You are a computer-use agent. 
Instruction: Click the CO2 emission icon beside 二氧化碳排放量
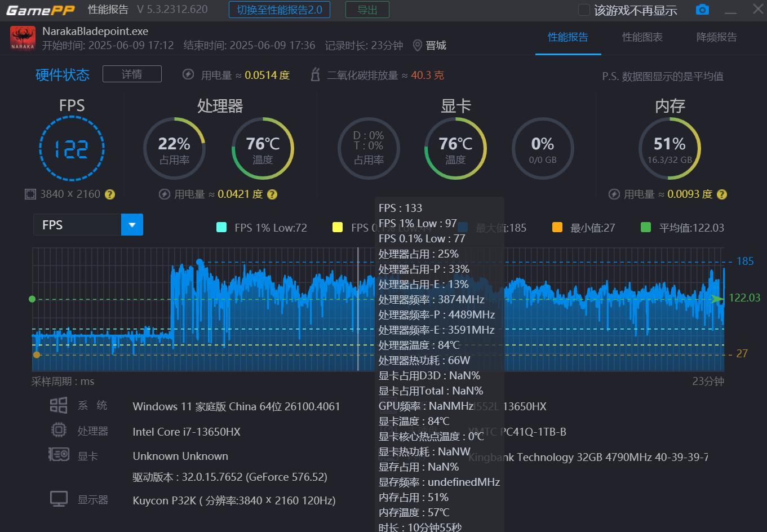point(316,74)
